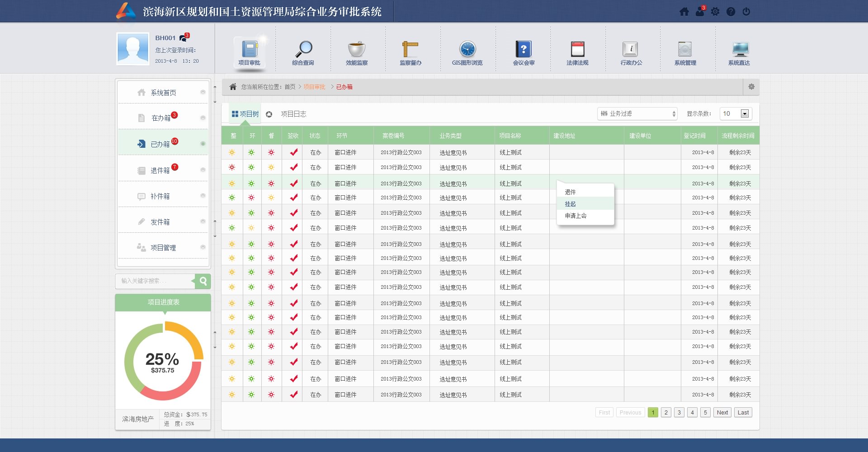Screen dimensions: 868x452
Task: Click the system logo in header
Action: coord(126,11)
